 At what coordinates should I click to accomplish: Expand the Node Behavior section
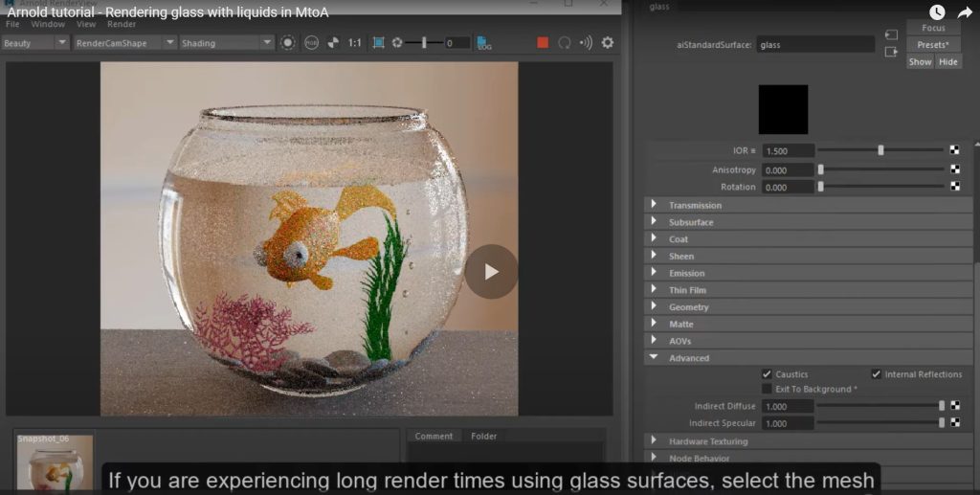[808, 458]
